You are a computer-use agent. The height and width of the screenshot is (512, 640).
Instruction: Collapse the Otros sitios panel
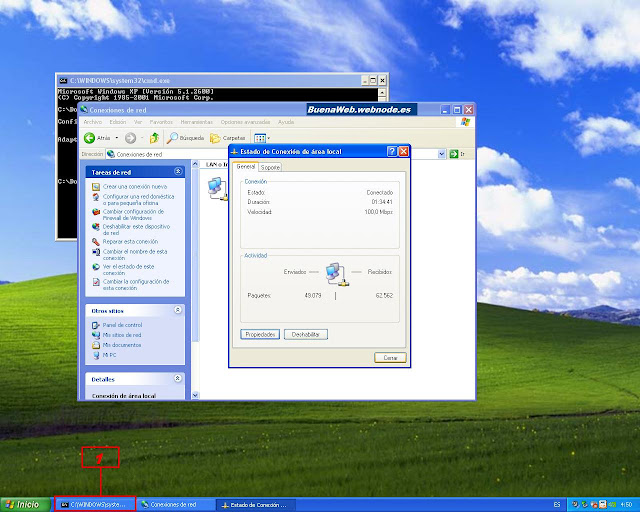(178, 310)
